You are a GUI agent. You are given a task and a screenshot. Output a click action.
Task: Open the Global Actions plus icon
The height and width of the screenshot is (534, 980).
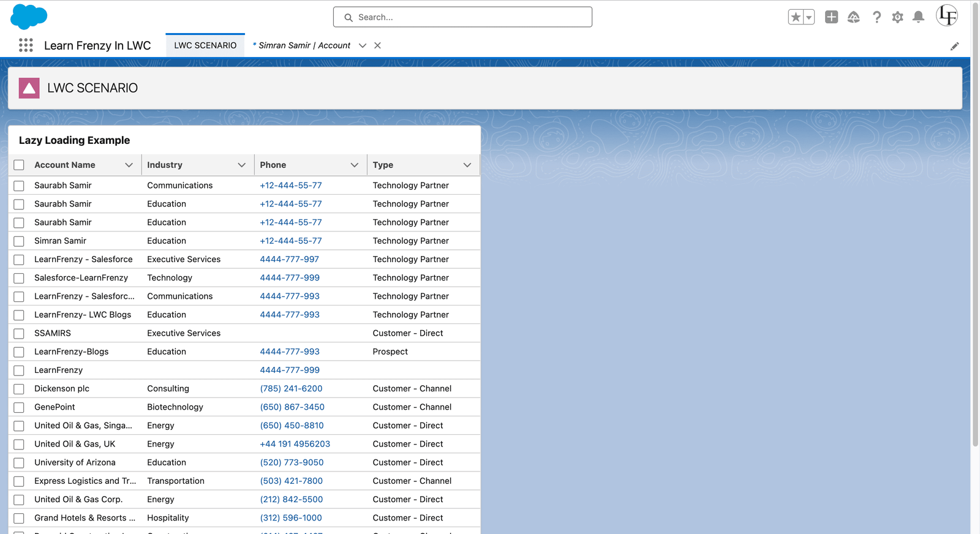(x=831, y=17)
